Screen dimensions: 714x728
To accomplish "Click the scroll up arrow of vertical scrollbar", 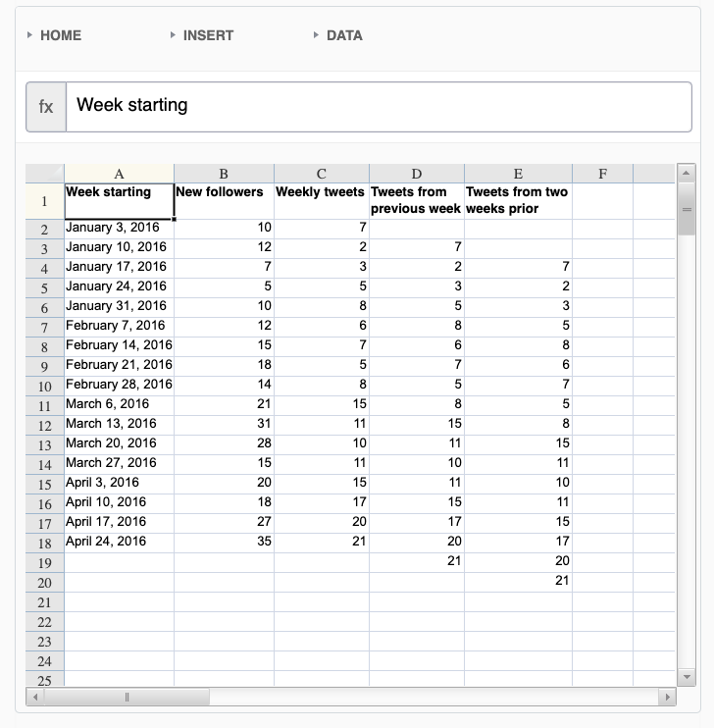I will [x=687, y=174].
